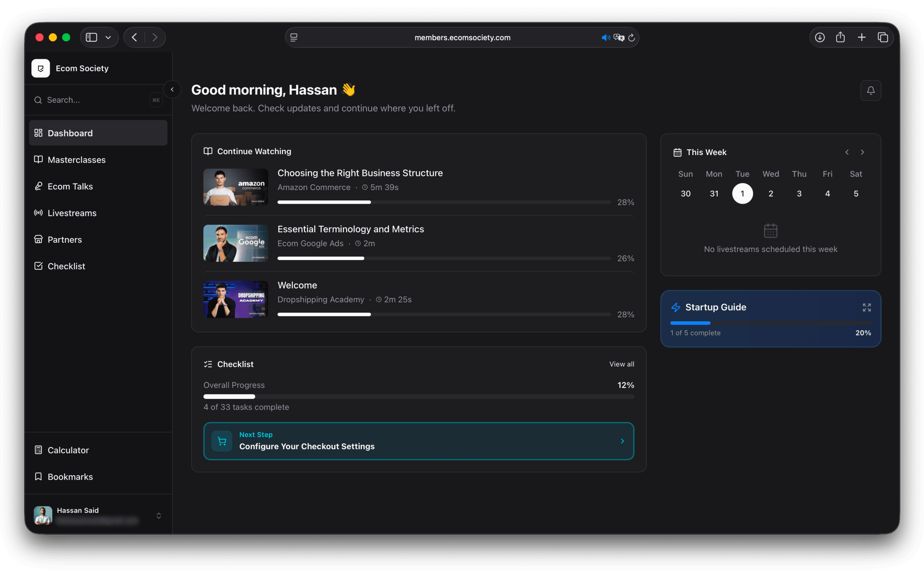Click the Ecom Society logo icon
The image size is (924, 577).
[x=40, y=68]
